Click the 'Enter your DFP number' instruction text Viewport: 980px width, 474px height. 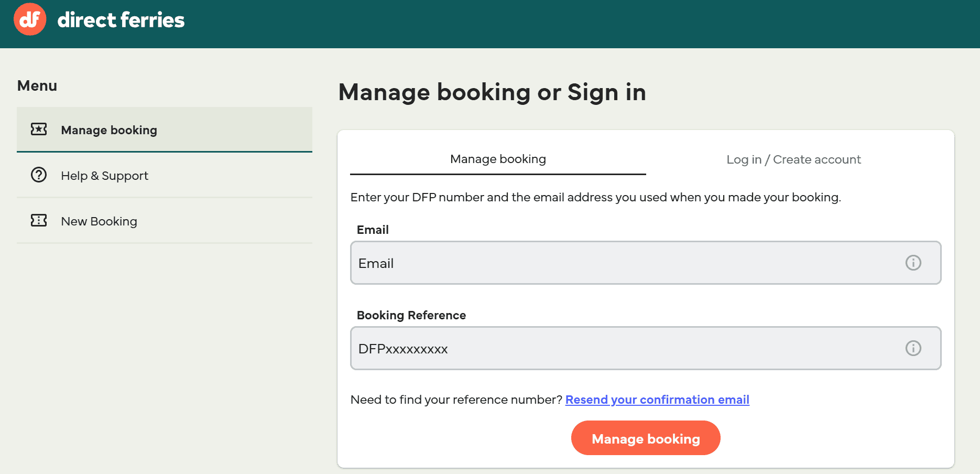click(595, 197)
